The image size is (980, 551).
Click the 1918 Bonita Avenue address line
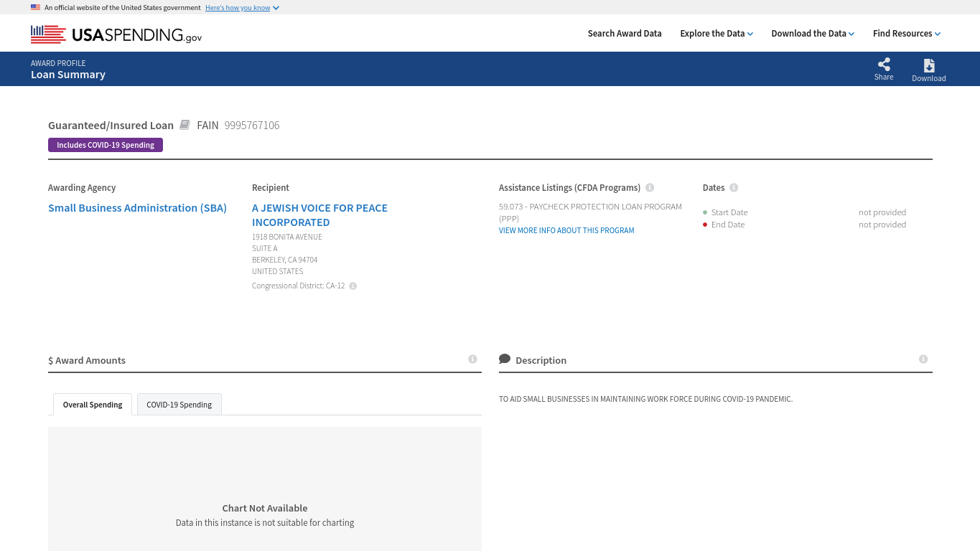(x=287, y=237)
